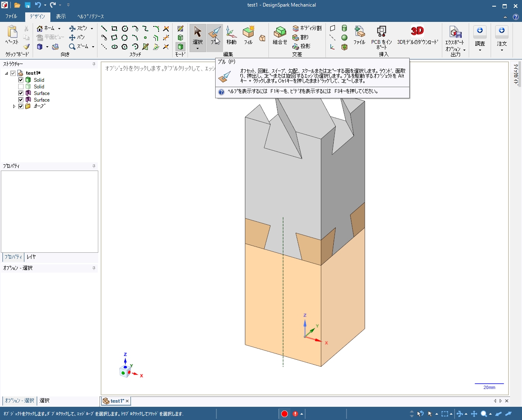Close the test1 document tab
The image size is (522, 420).
point(127,401)
